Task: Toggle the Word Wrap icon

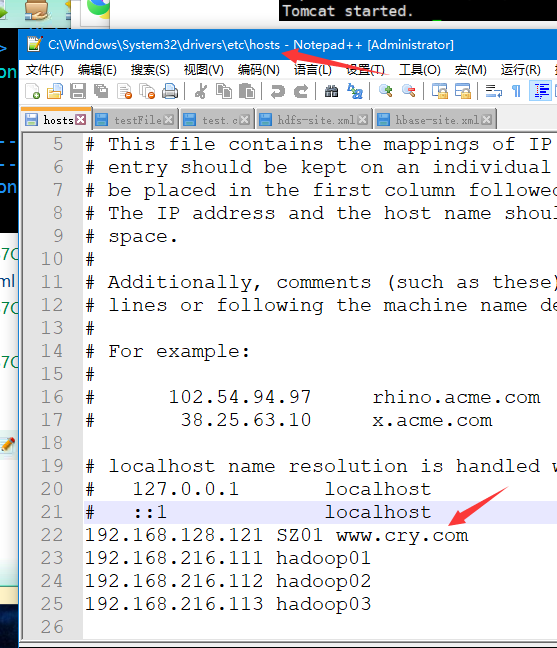Action: point(493,91)
